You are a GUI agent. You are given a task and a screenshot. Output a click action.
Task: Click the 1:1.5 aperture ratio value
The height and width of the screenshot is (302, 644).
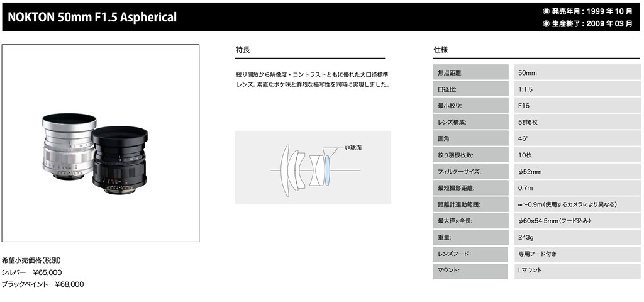click(x=525, y=89)
